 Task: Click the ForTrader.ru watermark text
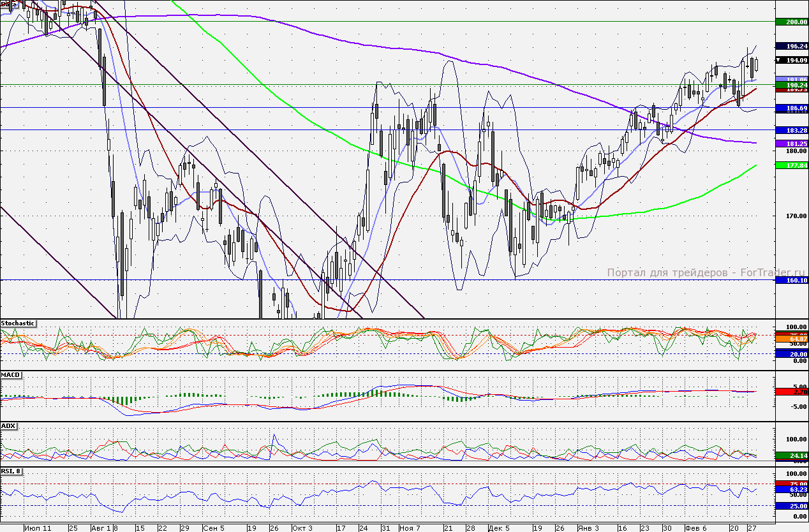point(702,272)
